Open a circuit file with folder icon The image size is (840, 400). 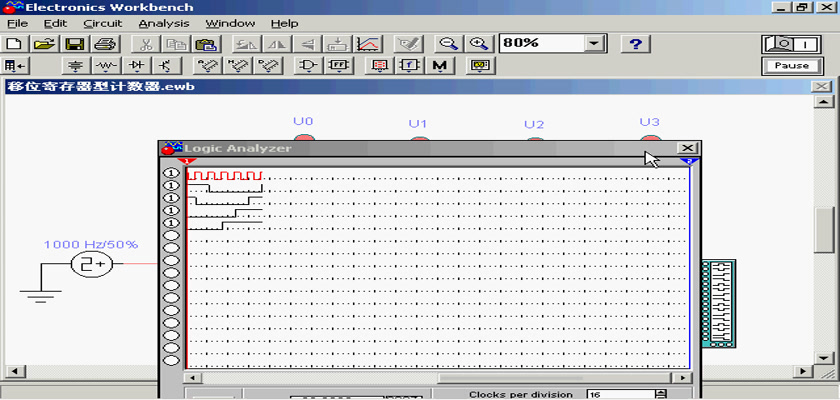[44, 44]
